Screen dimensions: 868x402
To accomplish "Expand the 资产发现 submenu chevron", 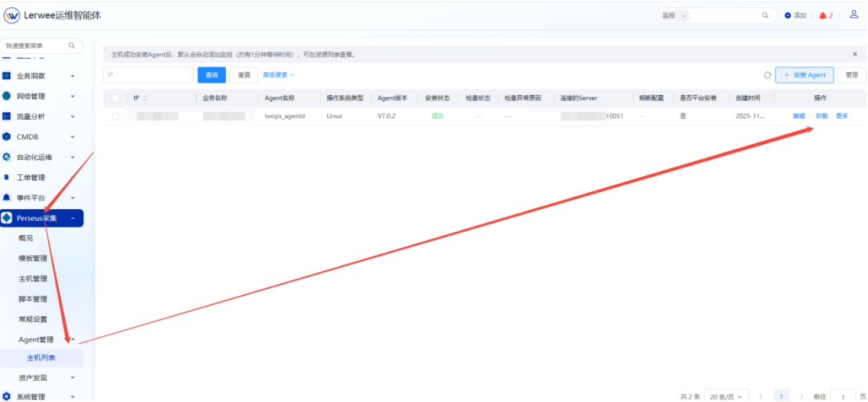I will tap(72, 378).
